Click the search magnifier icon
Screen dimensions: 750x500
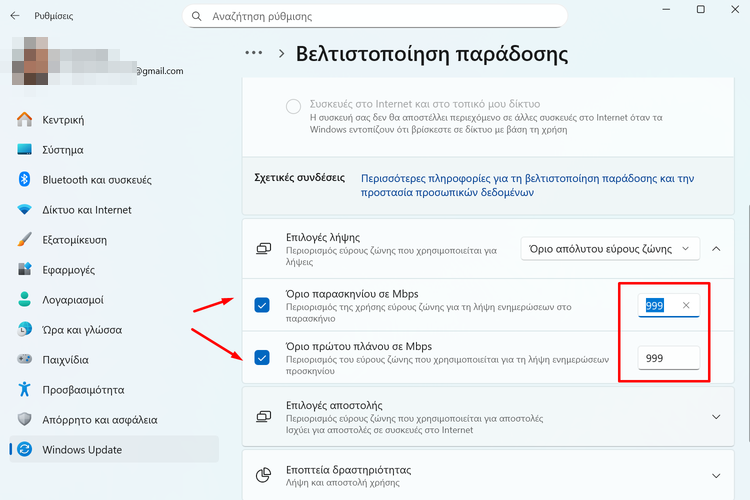pyautogui.click(x=194, y=17)
